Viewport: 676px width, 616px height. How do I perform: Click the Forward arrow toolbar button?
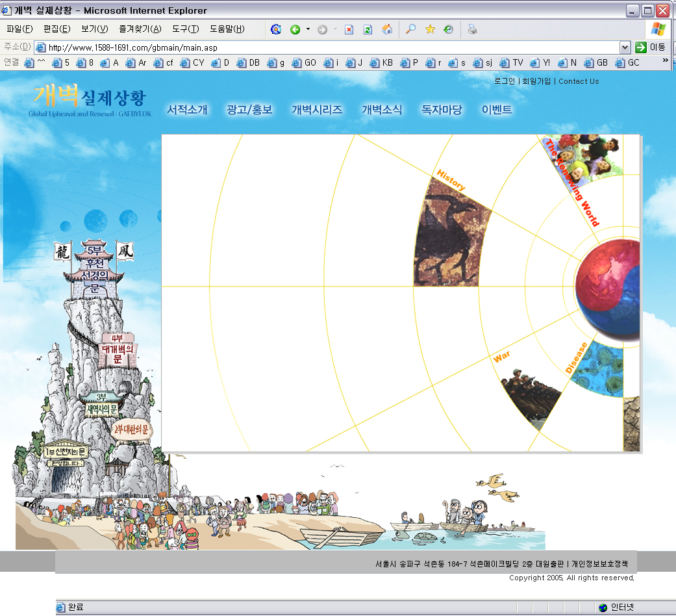coord(322,29)
